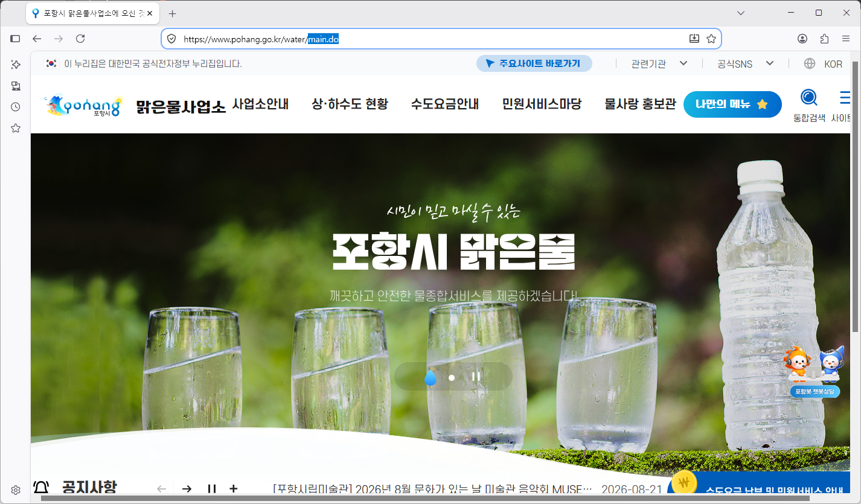Viewport: 861px width, 504px height.
Task: Toggle the Firefox sidebar button
Action: [16, 39]
